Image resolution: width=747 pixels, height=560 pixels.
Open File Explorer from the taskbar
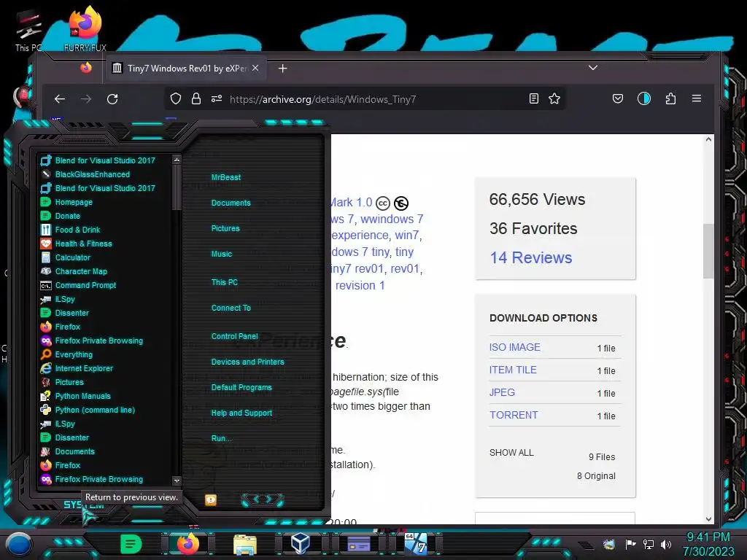pyautogui.click(x=245, y=544)
